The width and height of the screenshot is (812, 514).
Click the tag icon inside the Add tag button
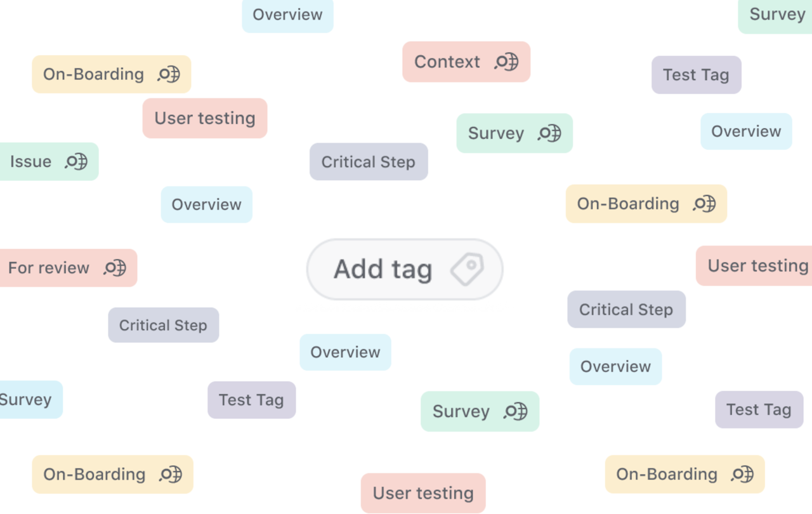click(x=468, y=268)
